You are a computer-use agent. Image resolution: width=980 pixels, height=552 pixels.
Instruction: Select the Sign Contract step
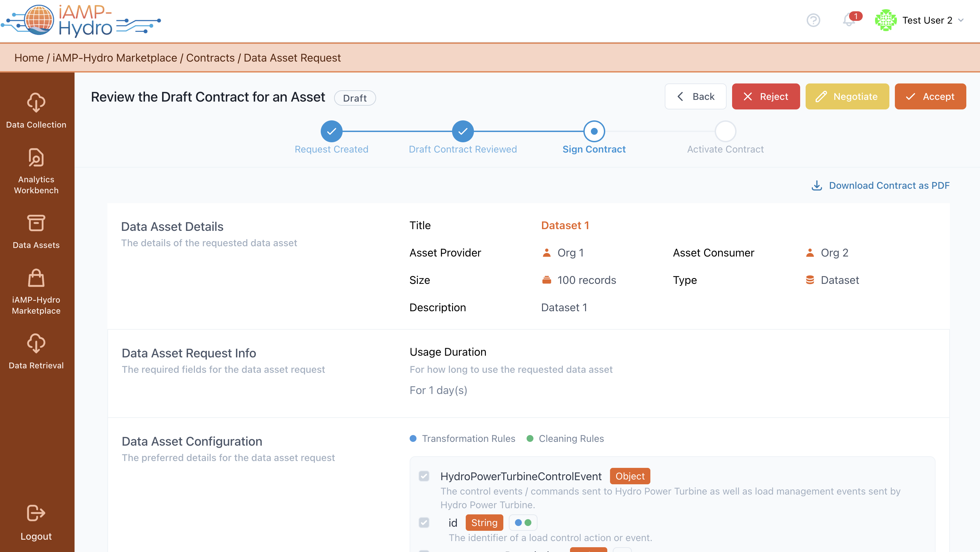(594, 131)
